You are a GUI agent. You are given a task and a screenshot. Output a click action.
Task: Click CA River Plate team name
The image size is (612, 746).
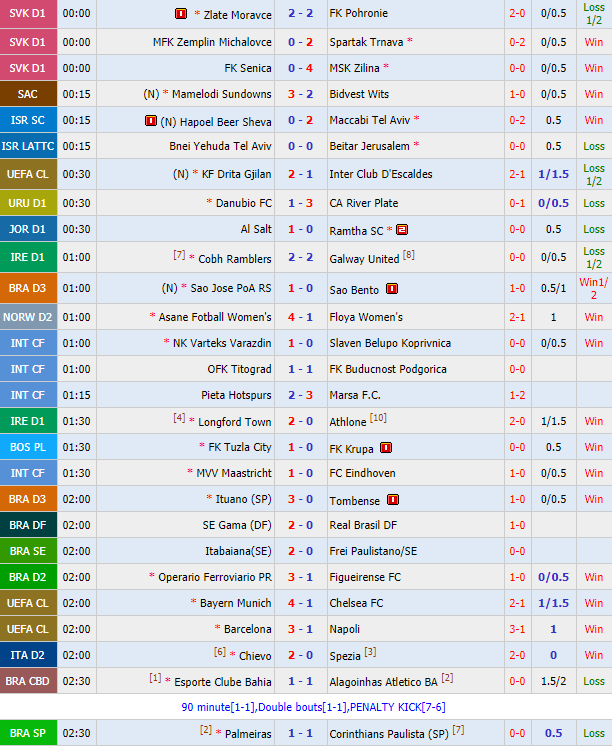coord(364,203)
